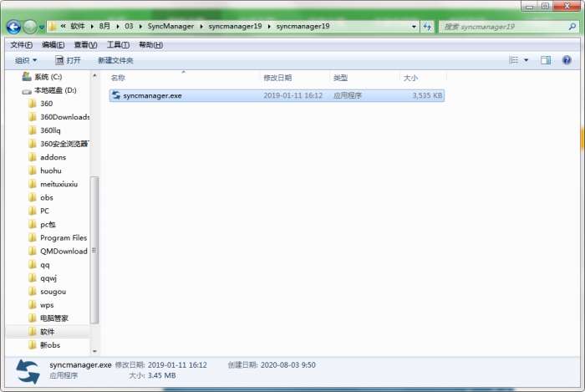Click the search magnifier icon
This screenshot has height=392, width=585.
(x=572, y=27)
